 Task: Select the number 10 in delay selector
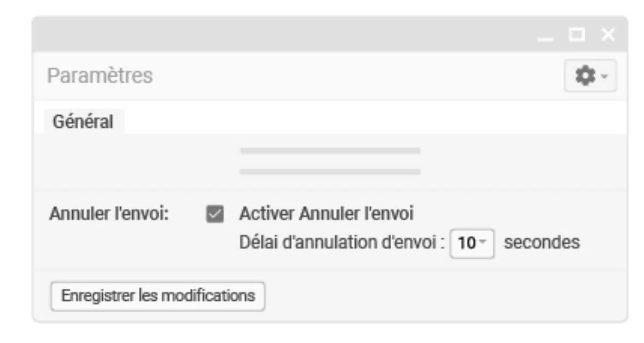point(467,243)
